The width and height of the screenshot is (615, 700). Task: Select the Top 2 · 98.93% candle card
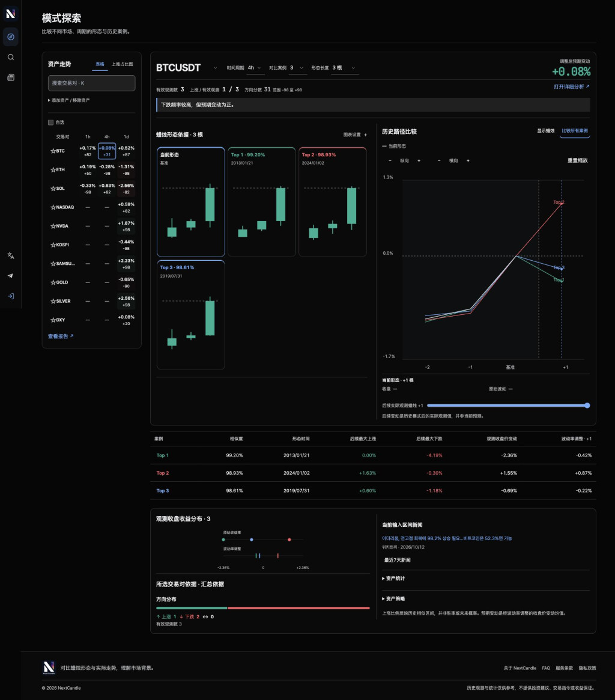click(x=333, y=202)
